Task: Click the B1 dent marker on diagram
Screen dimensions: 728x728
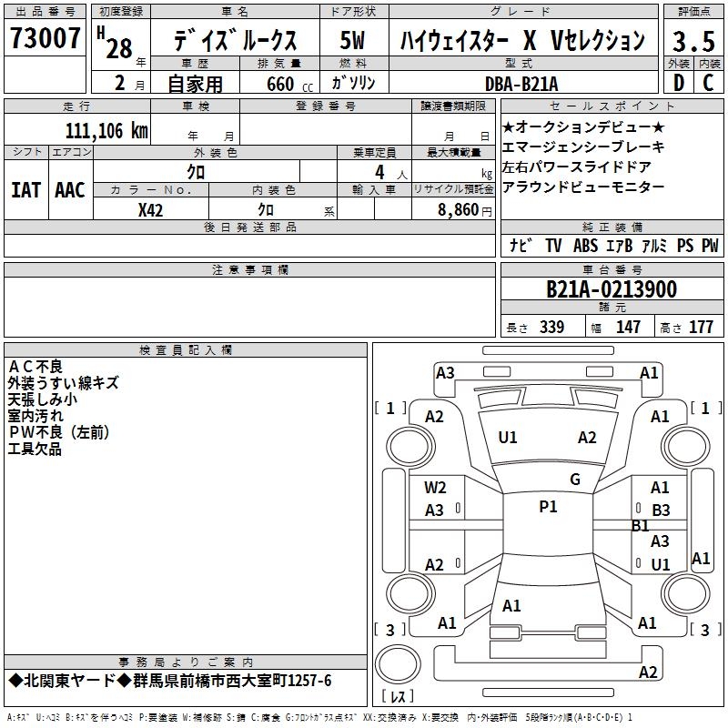Action: 641,526
